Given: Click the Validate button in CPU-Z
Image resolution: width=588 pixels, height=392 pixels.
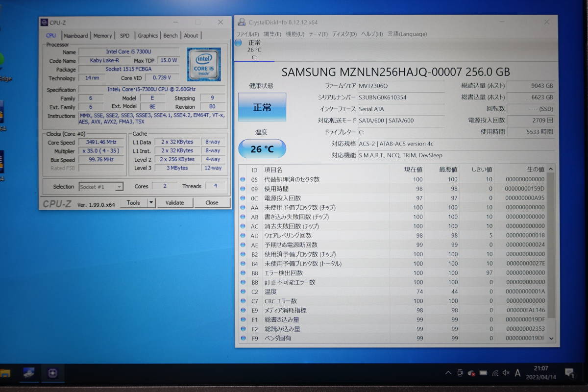Looking at the screenshot, I should pyautogui.click(x=175, y=202).
